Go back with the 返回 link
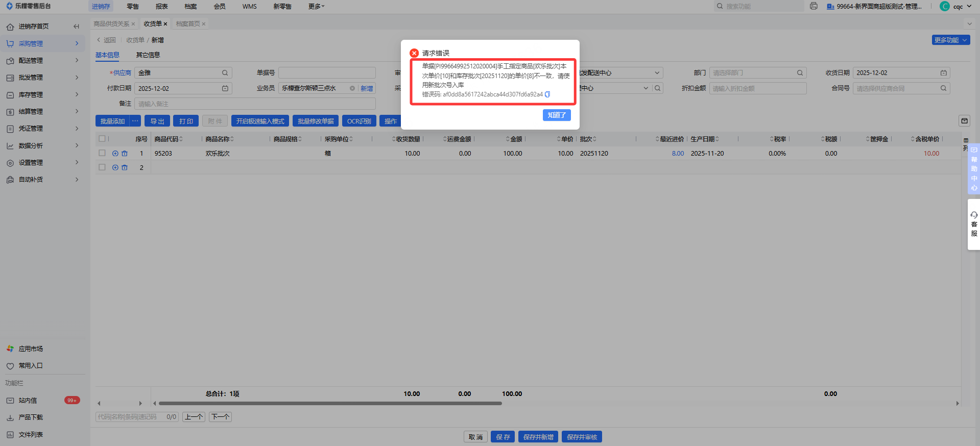Image resolution: width=980 pixels, height=446 pixels. [107, 40]
